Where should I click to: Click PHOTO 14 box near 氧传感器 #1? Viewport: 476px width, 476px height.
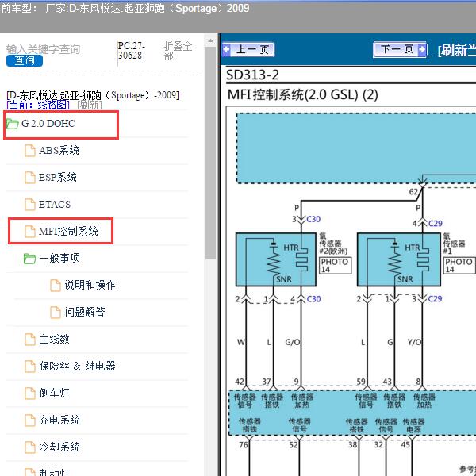pyautogui.click(x=459, y=265)
